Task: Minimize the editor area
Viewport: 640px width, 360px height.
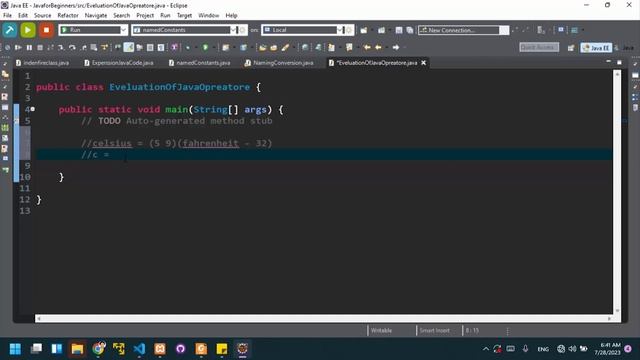Action: point(609,62)
